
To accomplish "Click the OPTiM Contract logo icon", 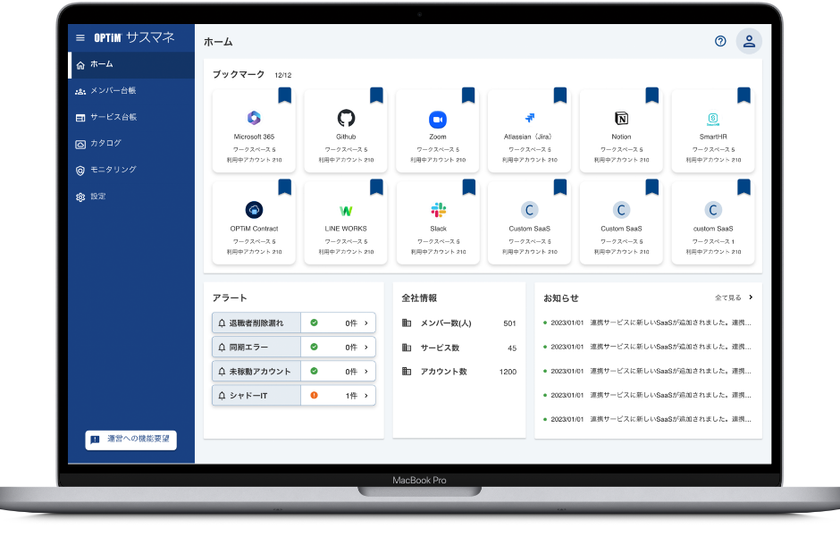I will [x=254, y=210].
